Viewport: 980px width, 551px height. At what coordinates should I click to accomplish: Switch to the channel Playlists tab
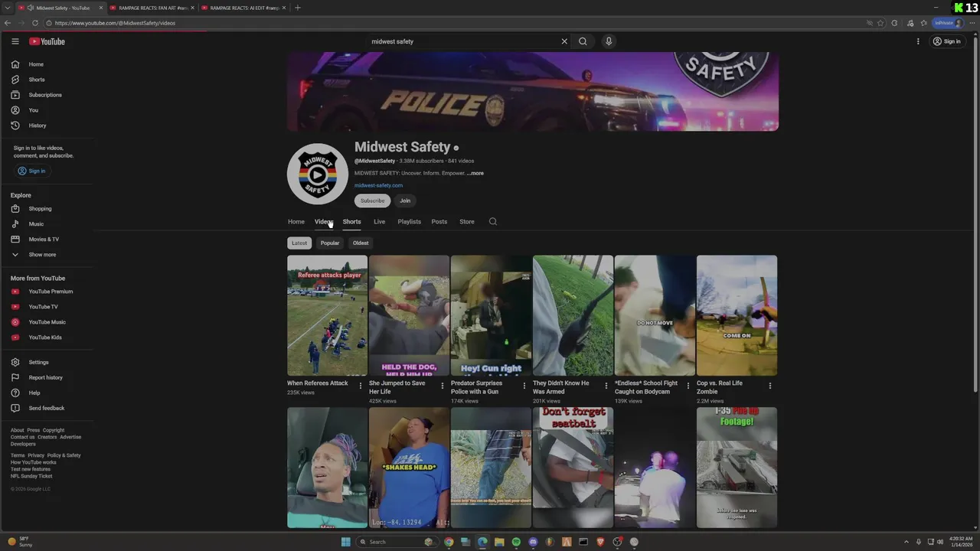point(409,221)
